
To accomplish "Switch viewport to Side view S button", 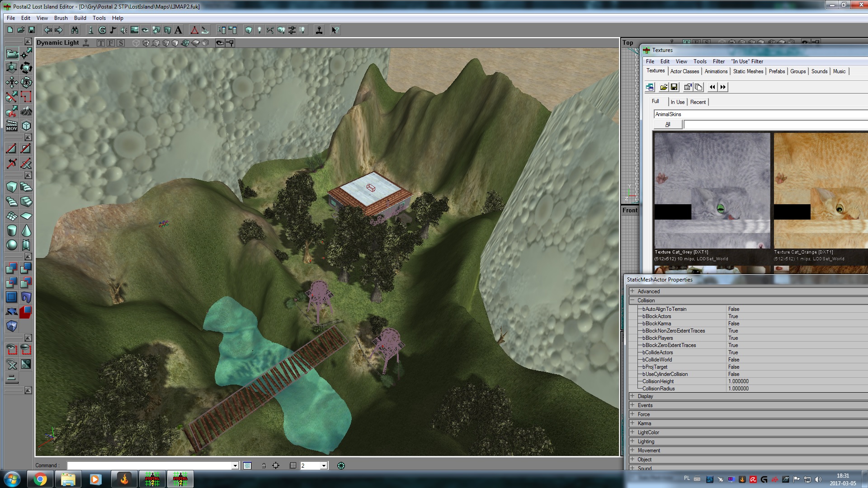I will point(121,43).
